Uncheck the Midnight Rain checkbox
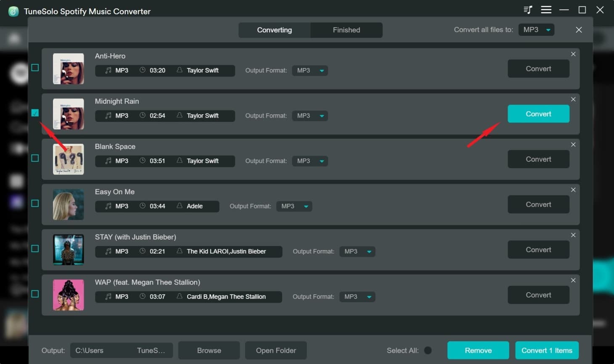The image size is (614, 364). click(x=35, y=113)
